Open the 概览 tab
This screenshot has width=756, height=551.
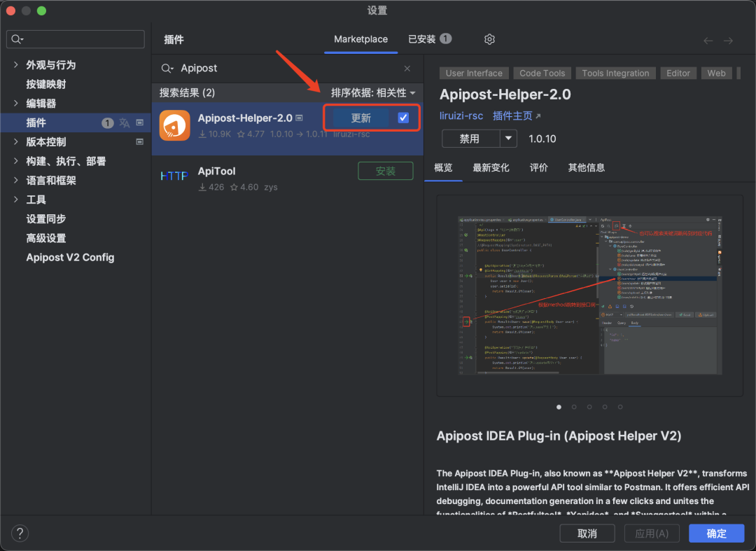[443, 168]
